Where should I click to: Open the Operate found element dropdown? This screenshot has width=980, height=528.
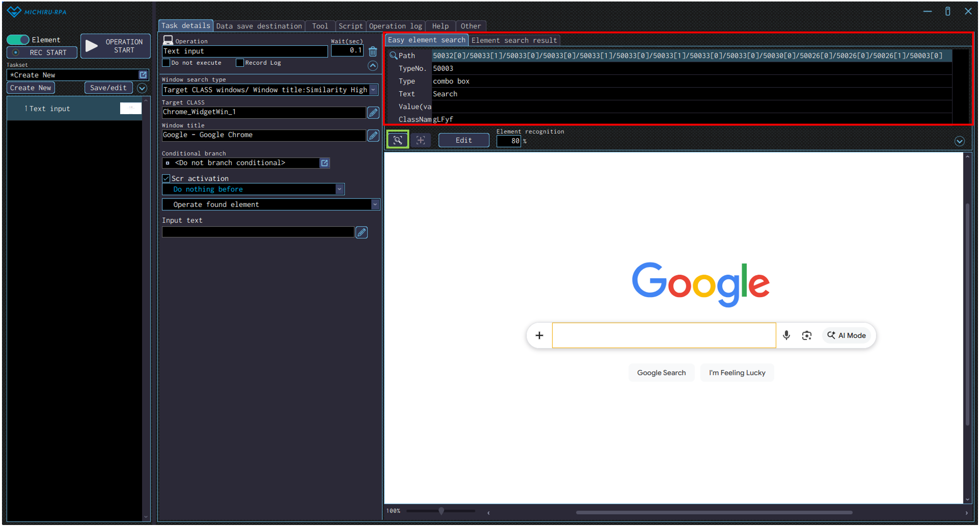pos(375,204)
